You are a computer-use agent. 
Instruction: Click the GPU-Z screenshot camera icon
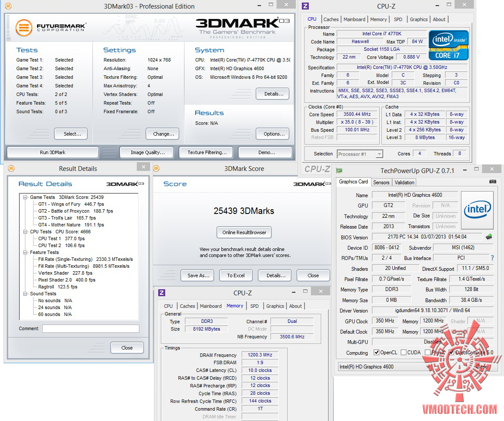492,182
